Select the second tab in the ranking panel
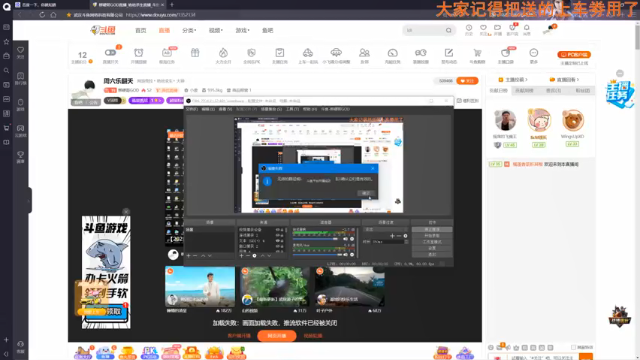 pos(524,91)
